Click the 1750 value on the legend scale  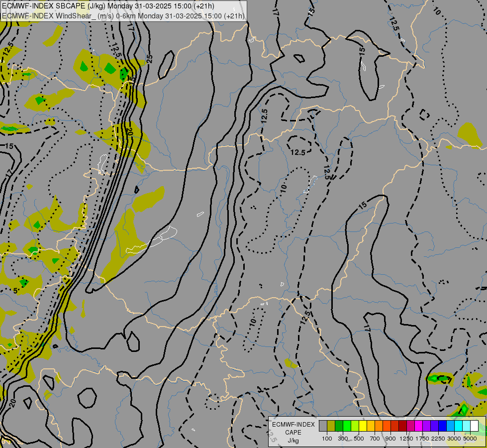pyautogui.click(x=422, y=439)
